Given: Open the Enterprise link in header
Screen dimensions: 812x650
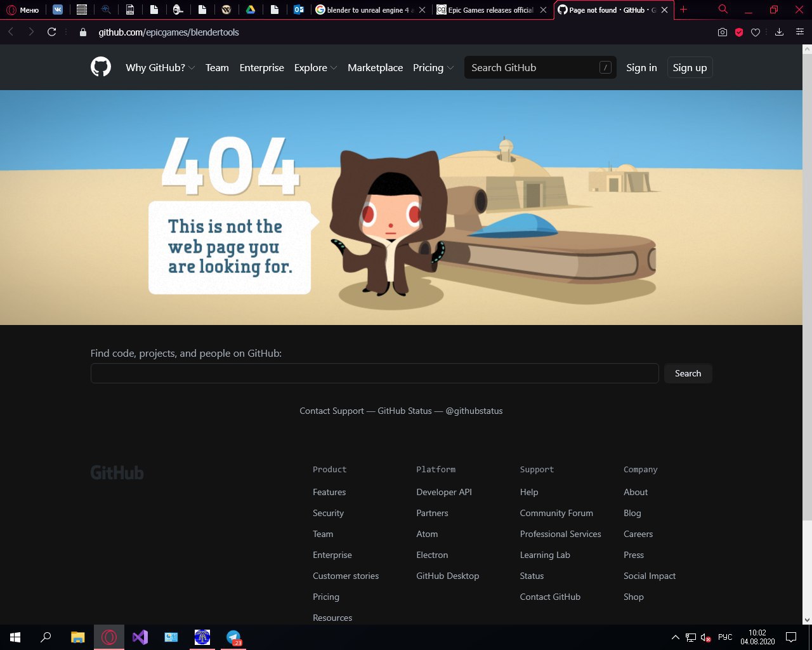Looking at the screenshot, I should pyautogui.click(x=262, y=68).
